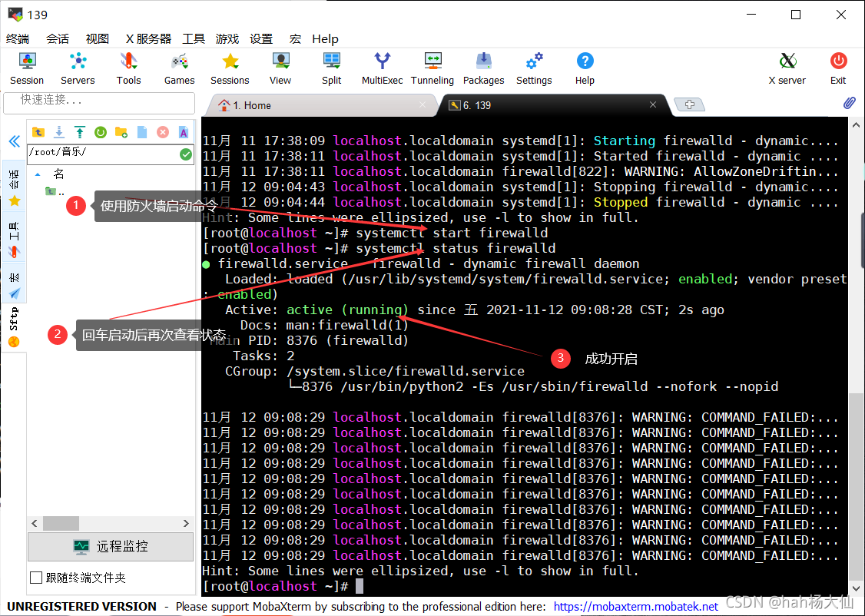Image resolution: width=865 pixels, height=616 pixels.
Task: Select the 工具 side tab
Action: click(15, 238)
